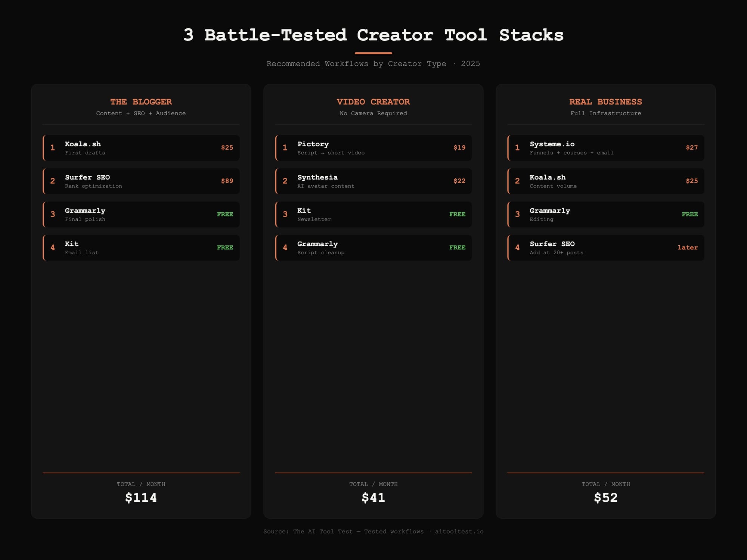The image size is (747, 560).
Task: Click the $25 price in Real Business stack
Action: [692, 181]
